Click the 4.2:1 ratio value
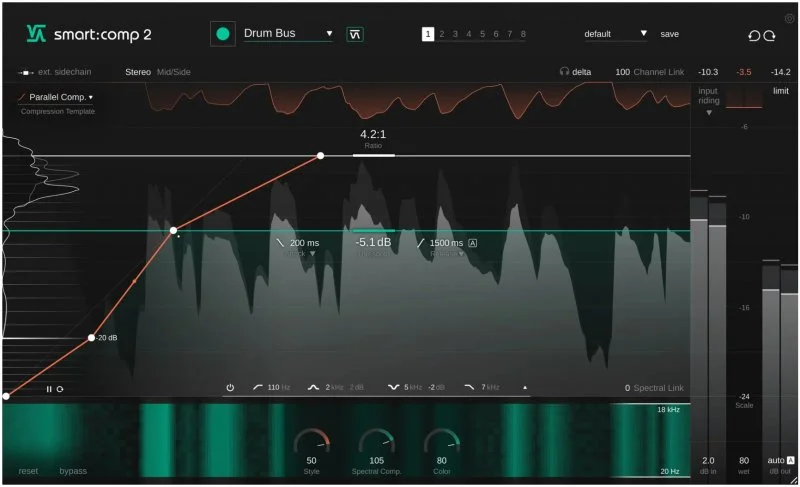Screen dimensions: 800x487 (x=373, y=134)
